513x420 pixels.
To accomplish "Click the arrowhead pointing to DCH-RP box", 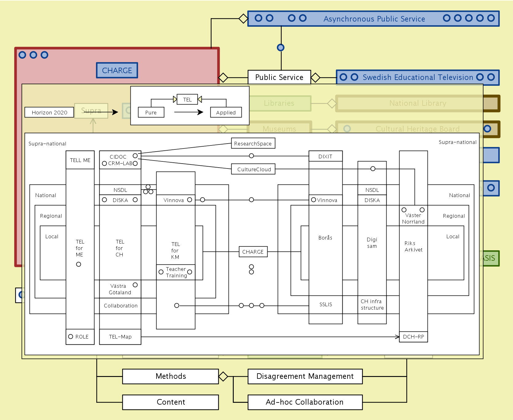I will coord(397,337).
